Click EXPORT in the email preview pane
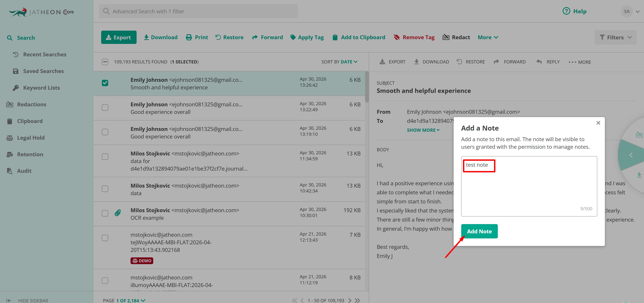 tap(392, 62)
